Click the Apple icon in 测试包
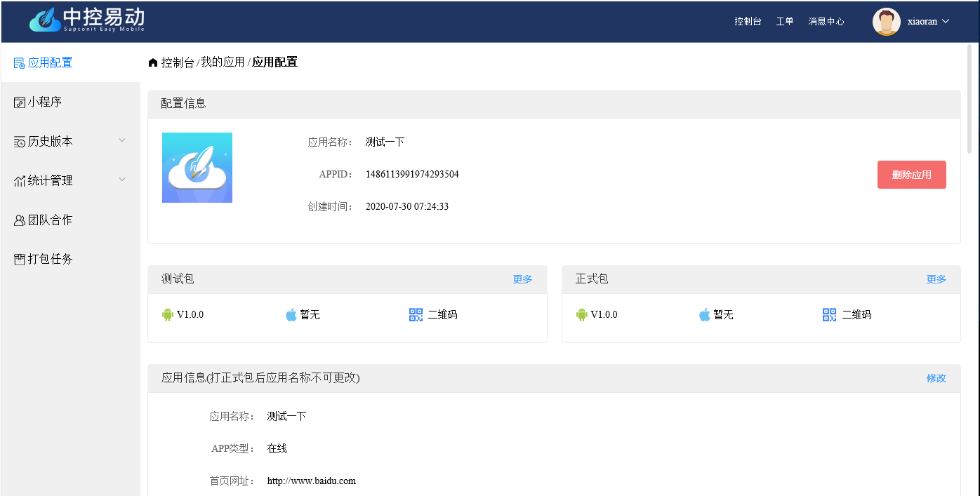Image resolution: width=980 pixels, height=496 pixels. click(291, 315)
